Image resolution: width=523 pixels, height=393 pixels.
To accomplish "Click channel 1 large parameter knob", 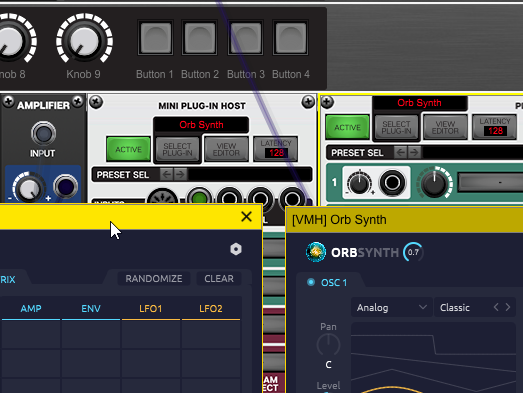I will [434, 183].
